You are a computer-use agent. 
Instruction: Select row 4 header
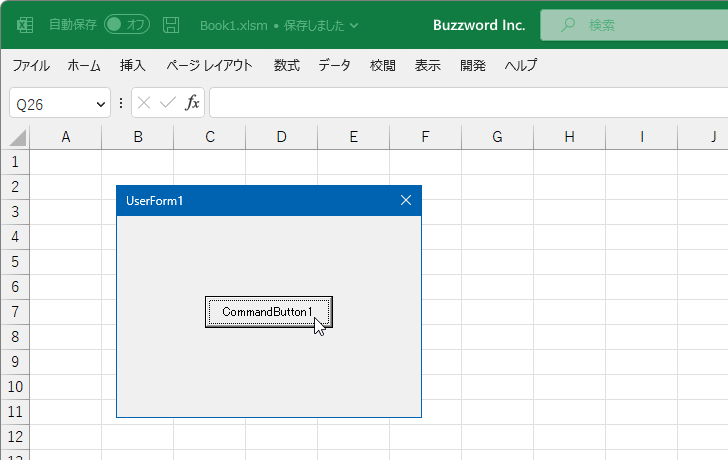pos(15,237)
